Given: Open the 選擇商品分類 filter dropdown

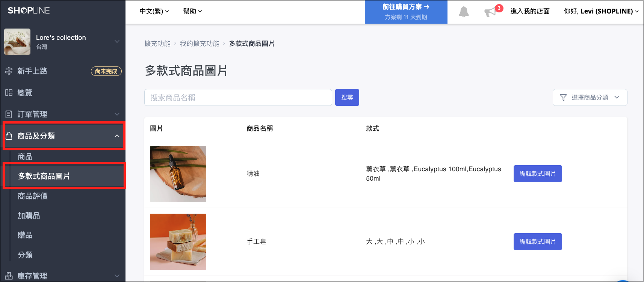Looking at the screenshot, I should pos(590,98).
